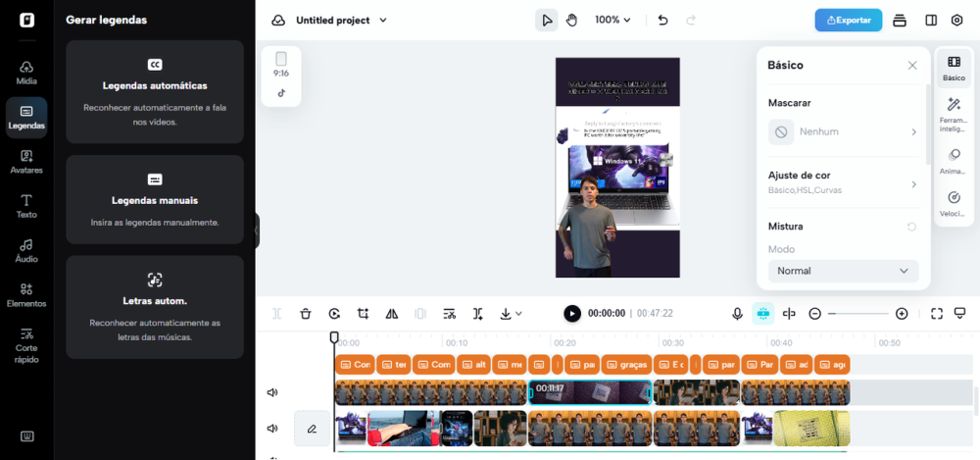Viewport: 980px width, 460px height.
Task: Open the Corte rápido sidebar tool
Action: coord(26,345)
